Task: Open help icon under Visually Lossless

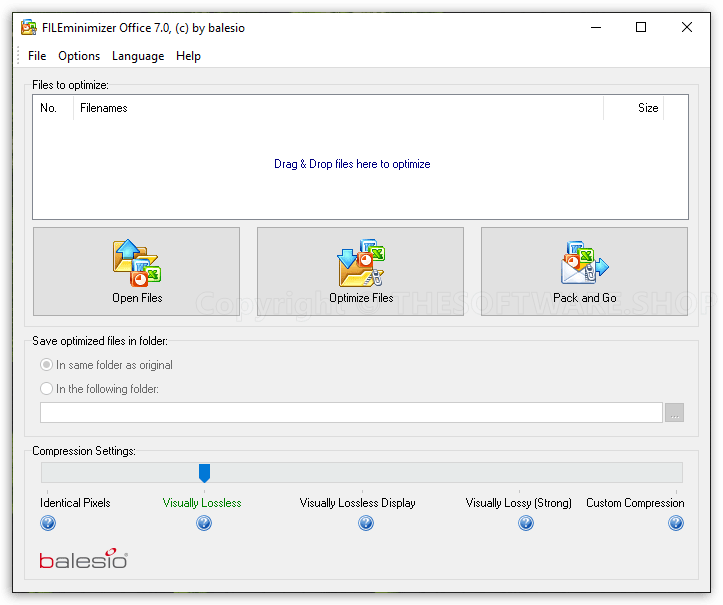Action: (x=204, y=523)
